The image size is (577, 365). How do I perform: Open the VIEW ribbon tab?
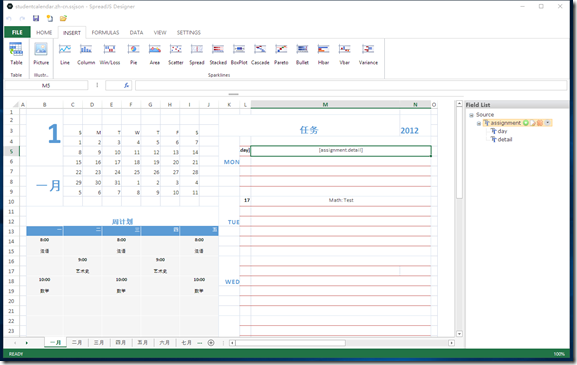(160, 32)
